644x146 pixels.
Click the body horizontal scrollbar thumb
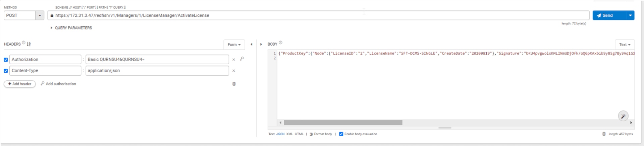pos(343,123)
